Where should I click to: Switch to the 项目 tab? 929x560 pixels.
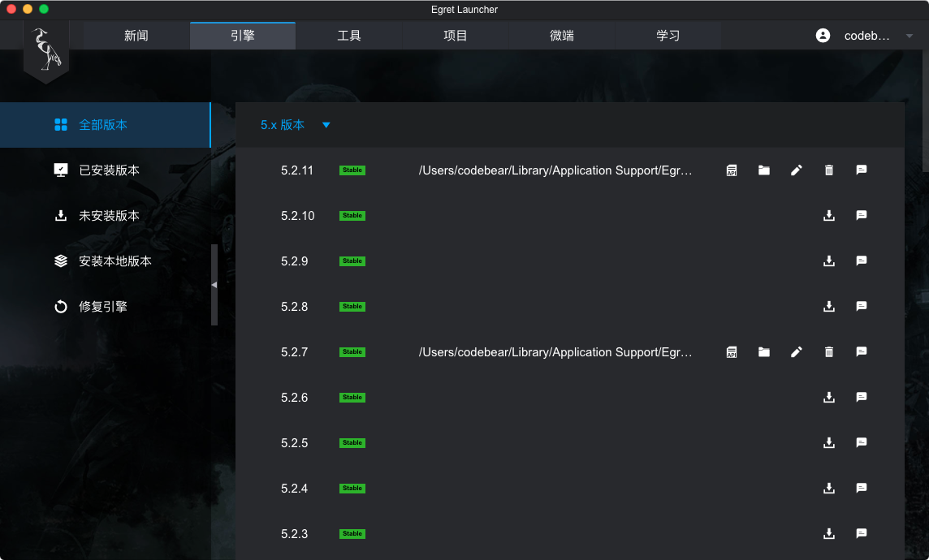[456, 36]
